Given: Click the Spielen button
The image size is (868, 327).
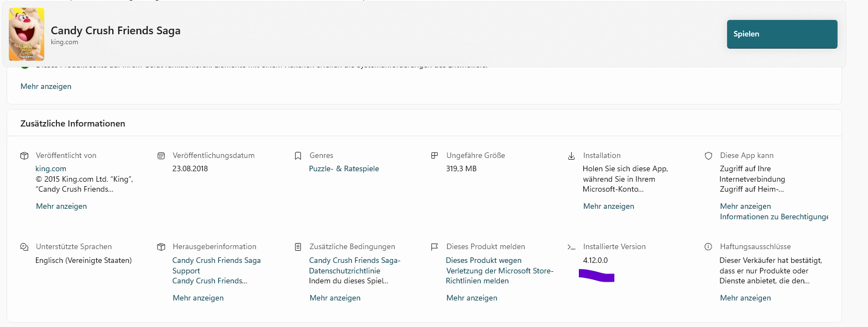Looking at the screenshot, I should pos(782,34).
